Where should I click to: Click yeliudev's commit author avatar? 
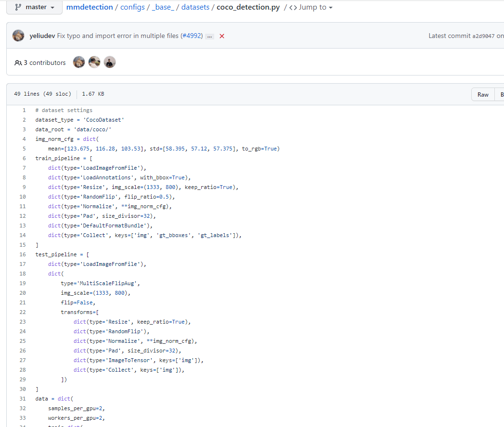pyautogui.click(x=18, y=36)
